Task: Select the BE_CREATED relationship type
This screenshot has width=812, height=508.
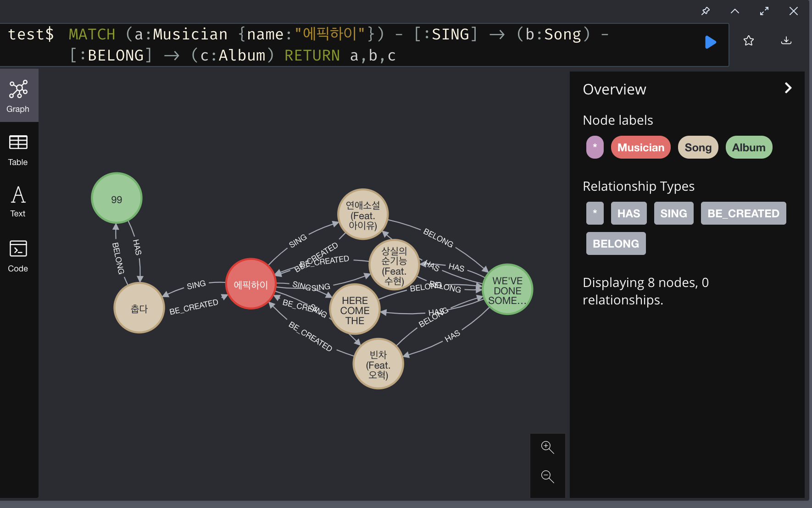Action: 744,213
